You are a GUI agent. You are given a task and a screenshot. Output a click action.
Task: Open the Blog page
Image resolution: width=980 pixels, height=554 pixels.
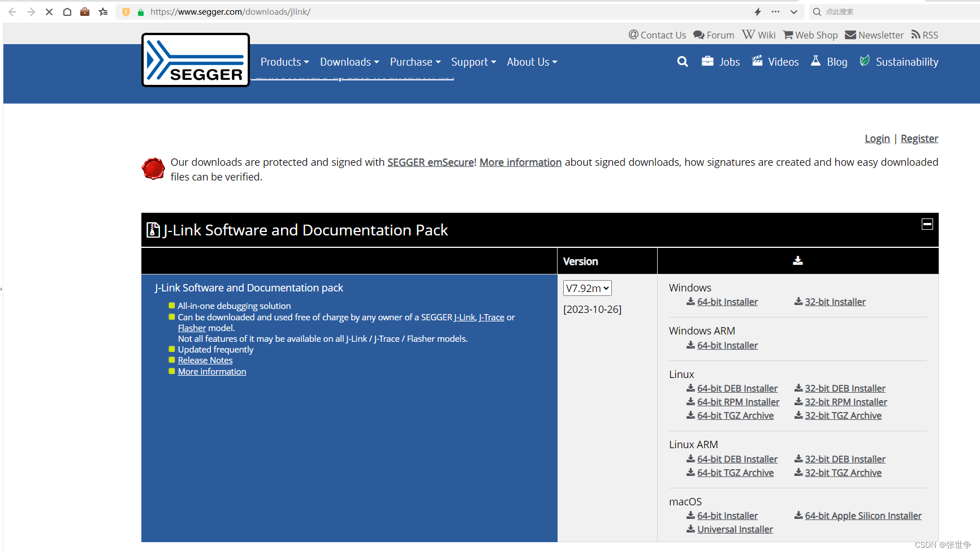[x=829, y=62]
